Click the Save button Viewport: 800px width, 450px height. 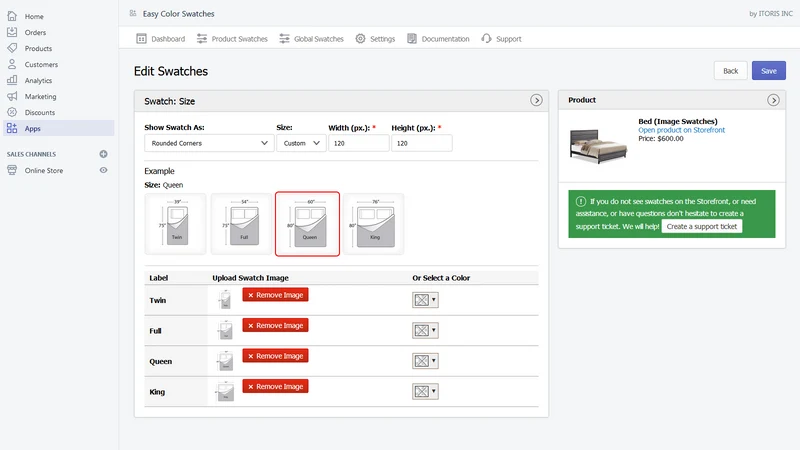tap(768, 71)
